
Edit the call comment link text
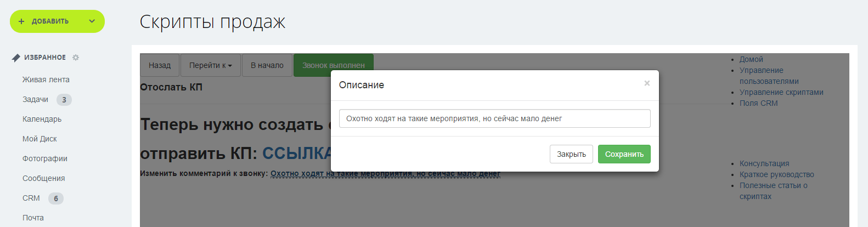385,173
